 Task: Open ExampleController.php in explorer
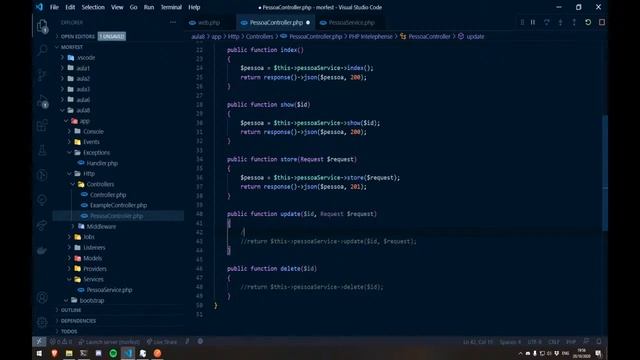point(118,205)
